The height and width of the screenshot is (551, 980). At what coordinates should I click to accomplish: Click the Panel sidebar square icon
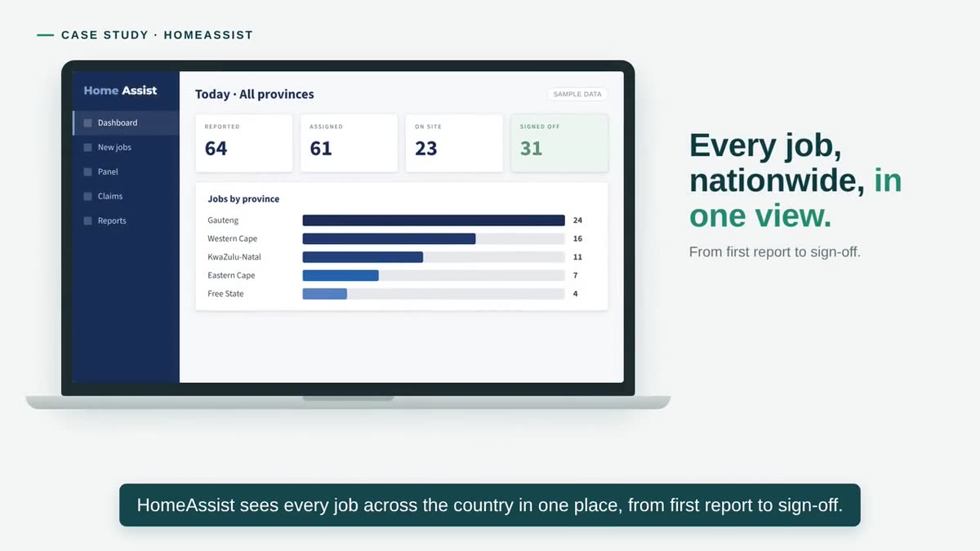pos(88,172)
